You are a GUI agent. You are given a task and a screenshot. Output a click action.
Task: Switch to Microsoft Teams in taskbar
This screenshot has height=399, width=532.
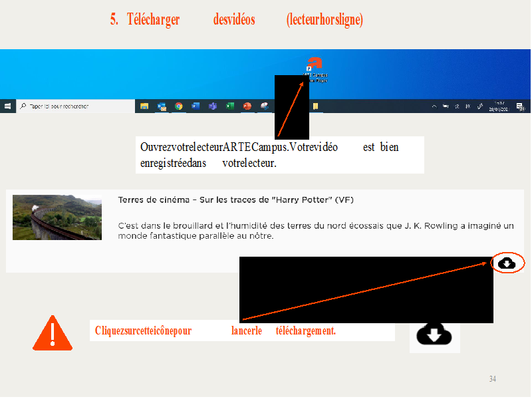tap(213, 106)
